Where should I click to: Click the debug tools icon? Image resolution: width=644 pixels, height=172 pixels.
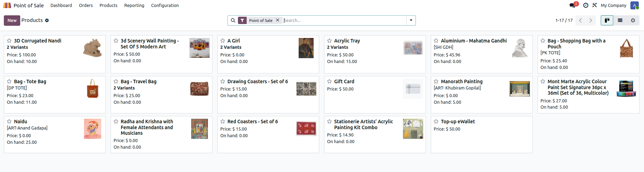click(x=594, y=5)
